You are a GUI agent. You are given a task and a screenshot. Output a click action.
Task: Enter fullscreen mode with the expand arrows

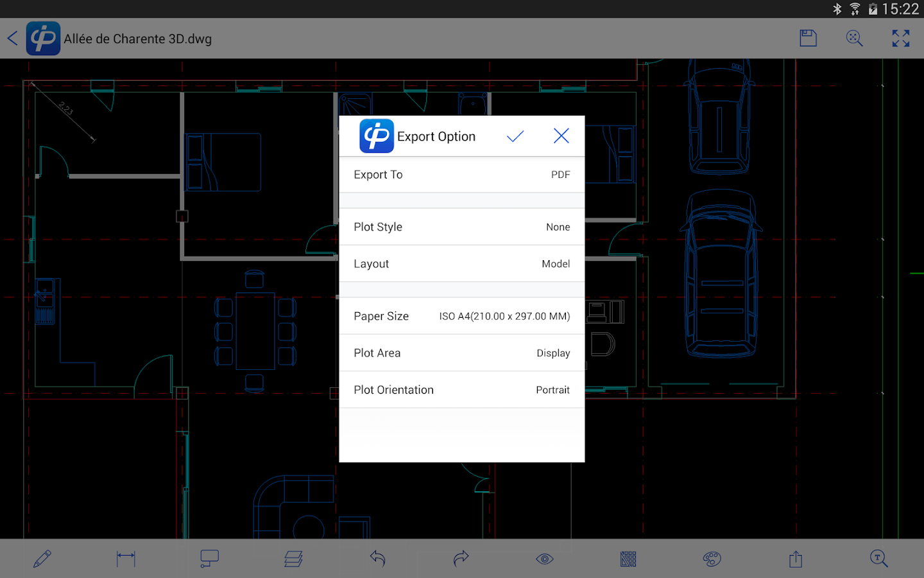point(900,39)
